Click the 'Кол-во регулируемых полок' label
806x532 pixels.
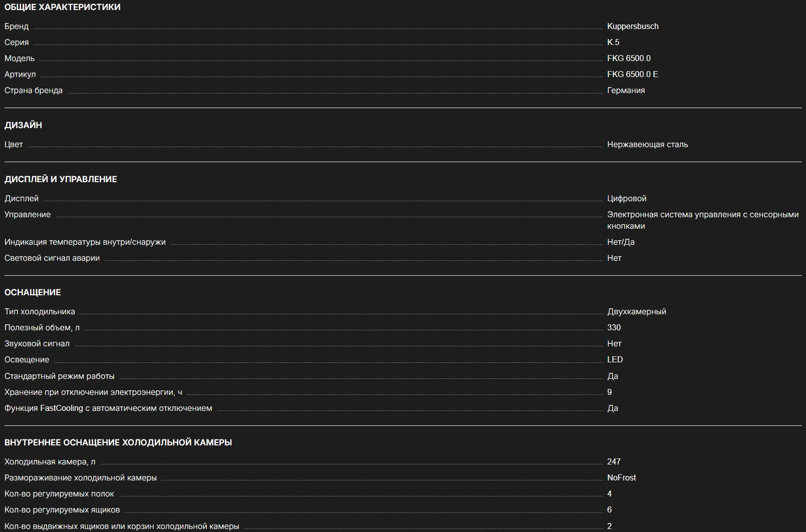[x=59, y=493]
